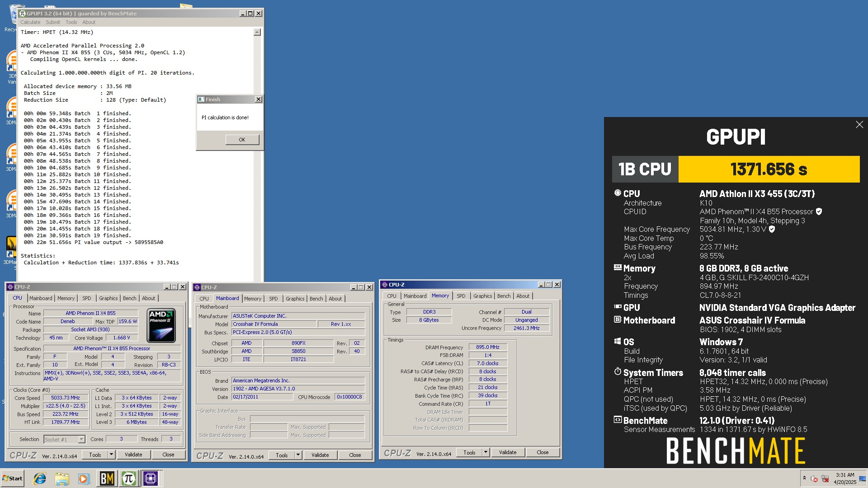Click DRAM Frequency value 895.0 MHz
Viewport: 868px width, 488px height.
pyautogui.click(x=488, y=347)
